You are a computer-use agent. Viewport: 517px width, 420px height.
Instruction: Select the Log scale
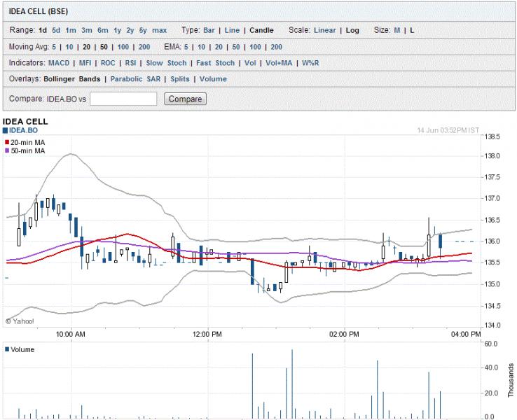click(352, 30)
